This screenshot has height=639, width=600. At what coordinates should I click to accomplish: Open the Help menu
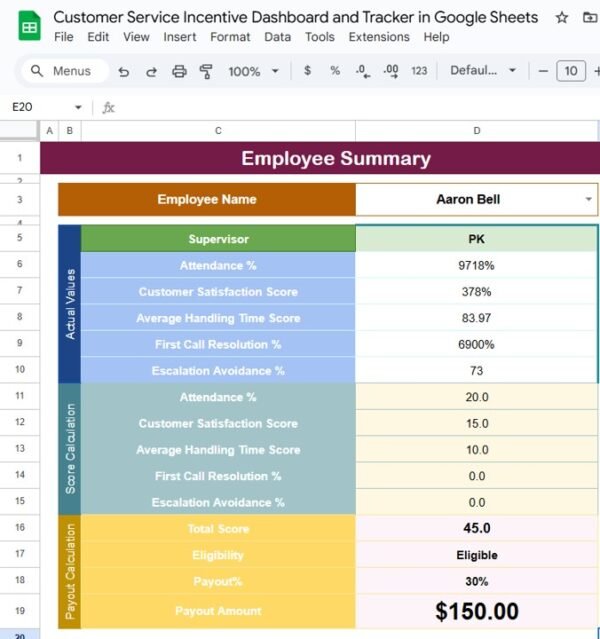(x=436, y=37)
